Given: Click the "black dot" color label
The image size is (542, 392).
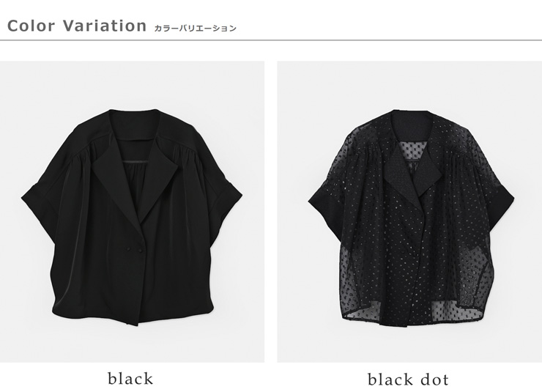Looking at the screenshot, I should tap(408, 380).
